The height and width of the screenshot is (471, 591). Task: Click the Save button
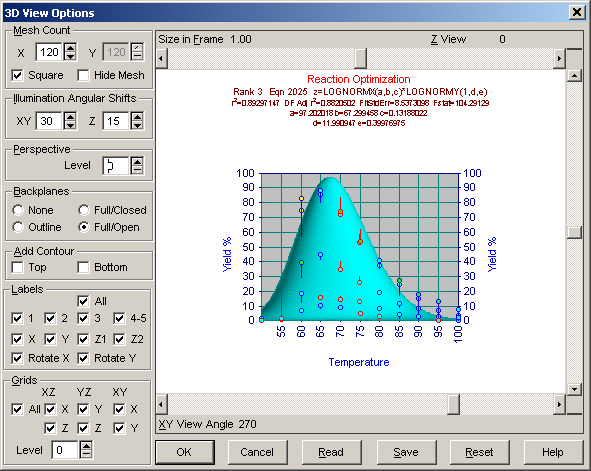tap(406, 452)
